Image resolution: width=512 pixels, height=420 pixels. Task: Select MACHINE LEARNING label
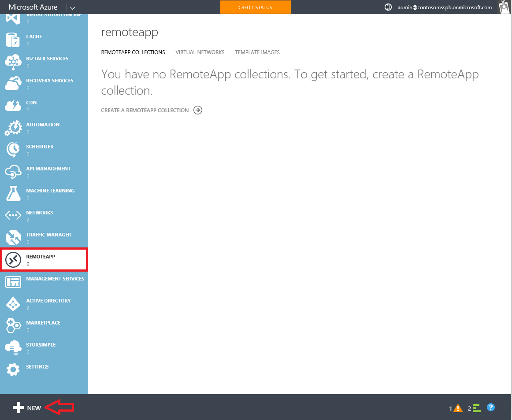click(50, 191)
